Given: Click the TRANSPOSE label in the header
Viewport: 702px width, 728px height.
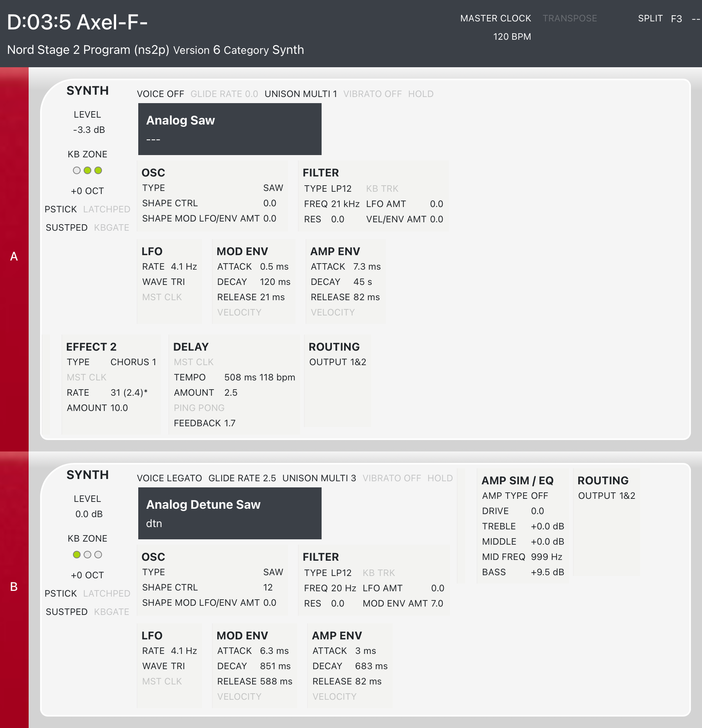Looking at the screenshot, I should pos(569,18).
